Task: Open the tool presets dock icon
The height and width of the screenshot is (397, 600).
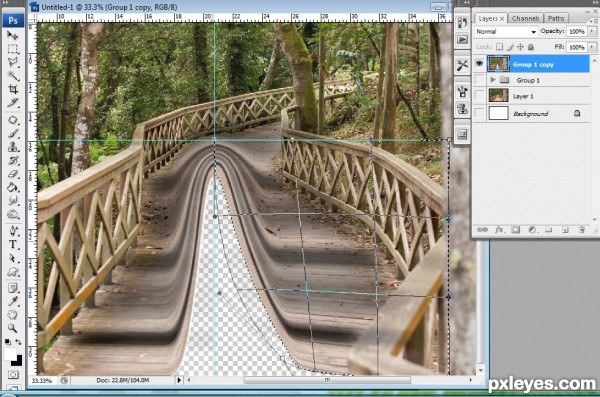Action: coord(462,65)
